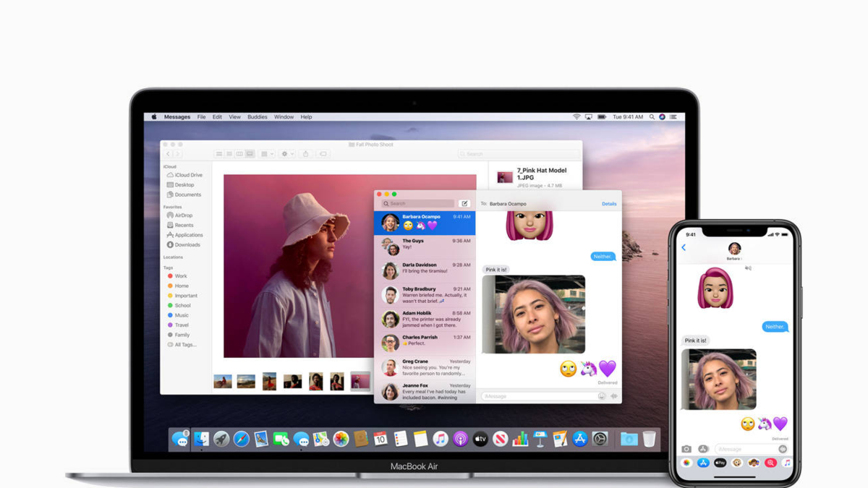
Task: Tap the Apple Pay icon on iPhone
Action: tap(720, 463)
